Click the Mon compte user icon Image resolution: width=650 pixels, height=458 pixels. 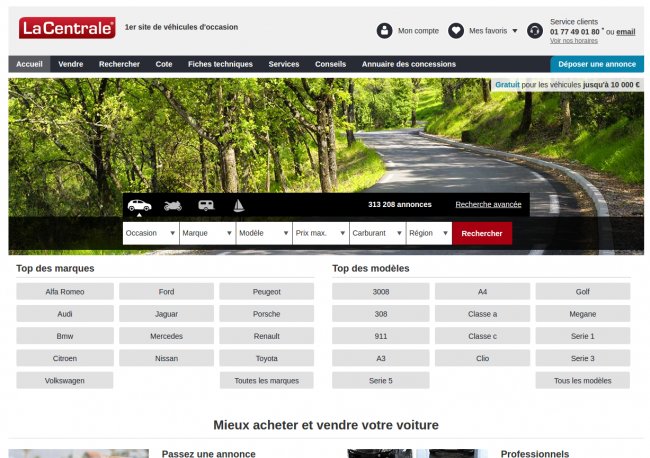385,31
